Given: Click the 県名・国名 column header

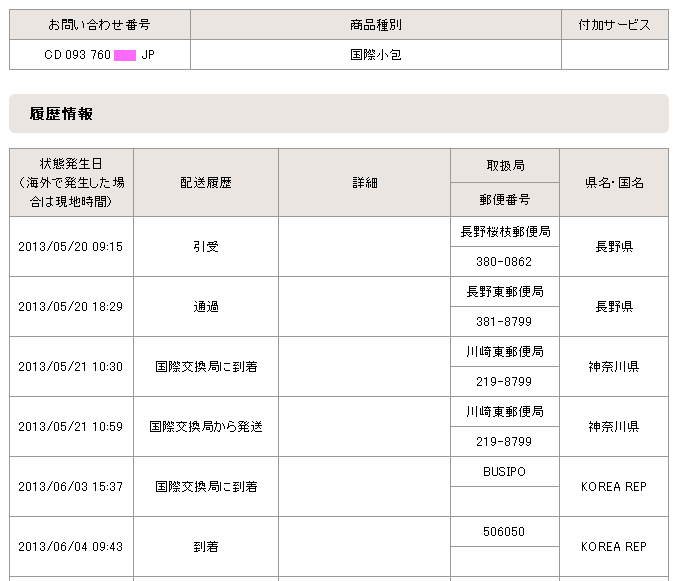Looking at the screenshot, I should coord(614,182).
